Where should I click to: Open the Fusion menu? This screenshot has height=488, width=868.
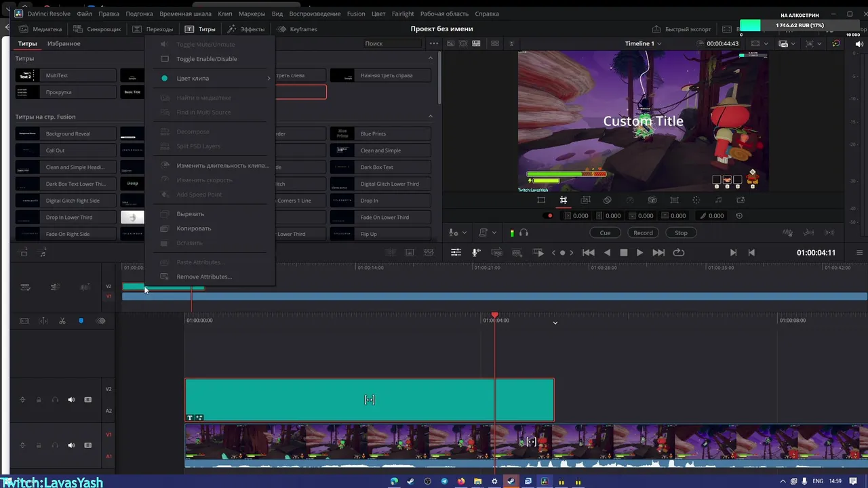355,14
